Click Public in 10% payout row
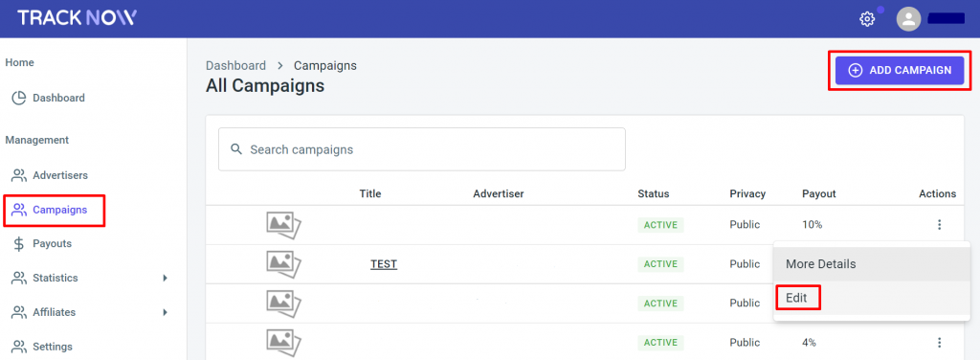This screenshot has height=360, width=980. (x=745, y=225)
